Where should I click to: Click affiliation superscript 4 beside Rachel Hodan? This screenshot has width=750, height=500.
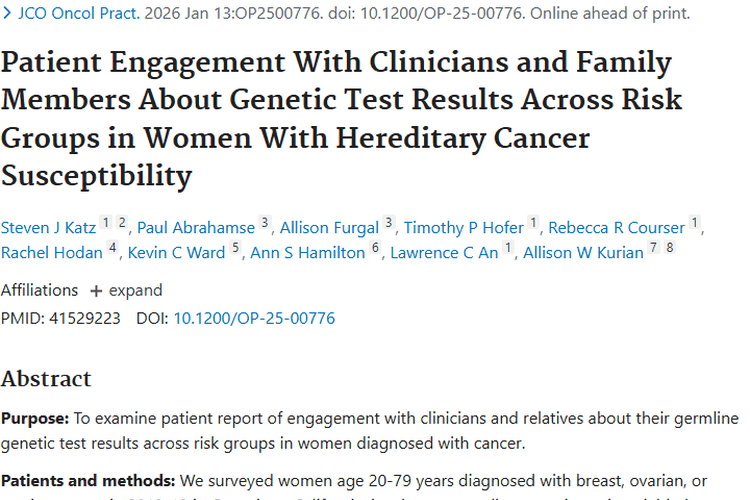point(113,249)
